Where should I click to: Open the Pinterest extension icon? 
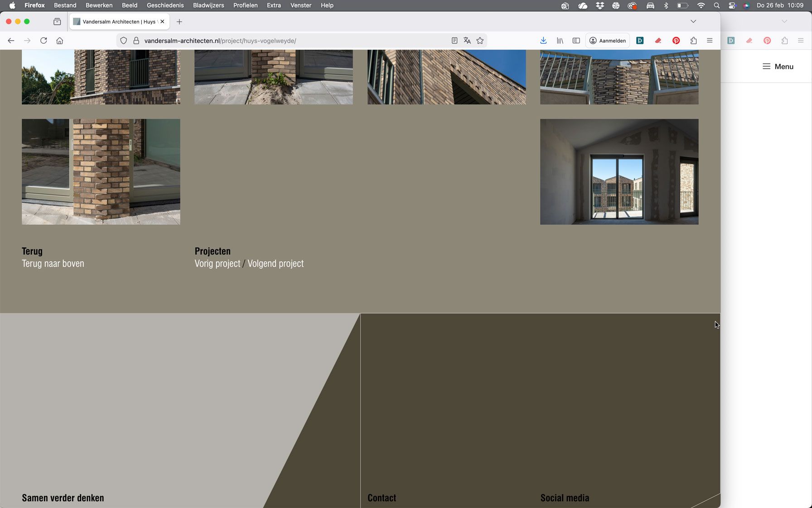pos(676,41)
